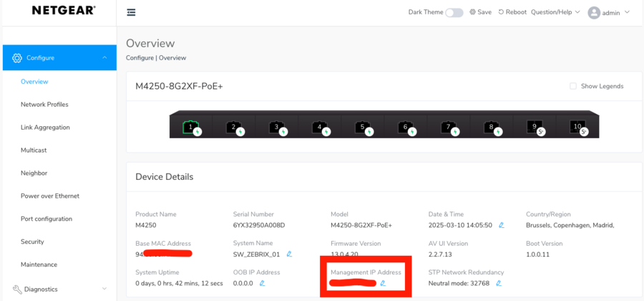This screenshot has width=644, height=301.
Task: Click the Configure gear icon
Action: pyautogui.click(x=17, y=58)
